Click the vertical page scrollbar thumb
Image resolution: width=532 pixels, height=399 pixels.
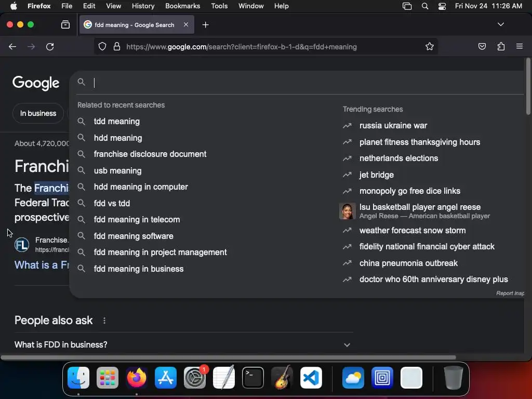pos(528,87)
